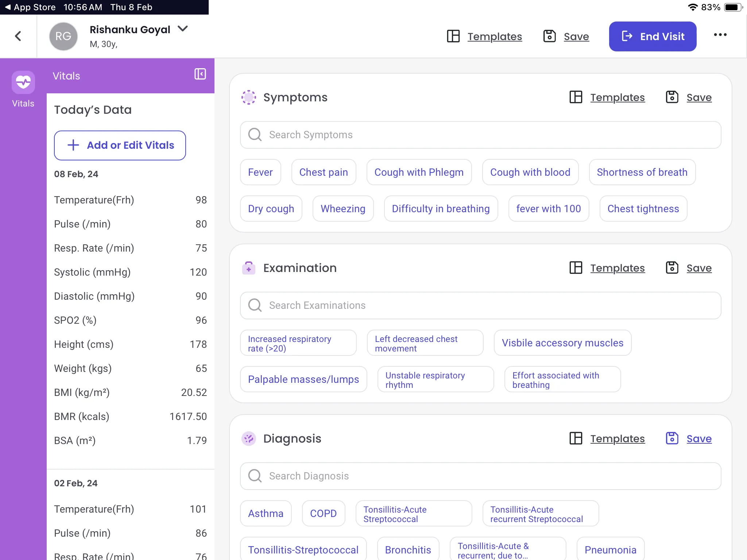
Task: Select the Dry cough chip
Action: click(271, 209)
